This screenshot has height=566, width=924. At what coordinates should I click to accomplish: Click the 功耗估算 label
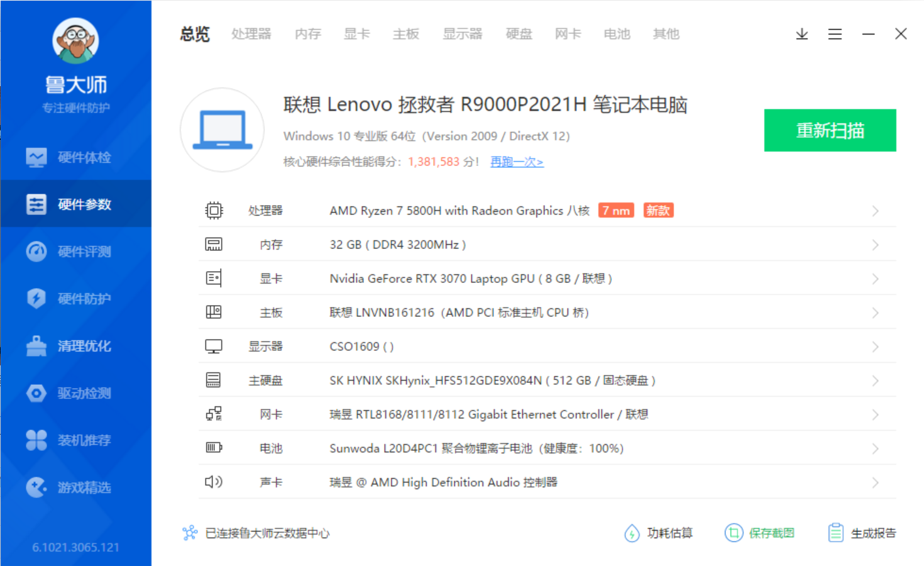coord(670,533)
